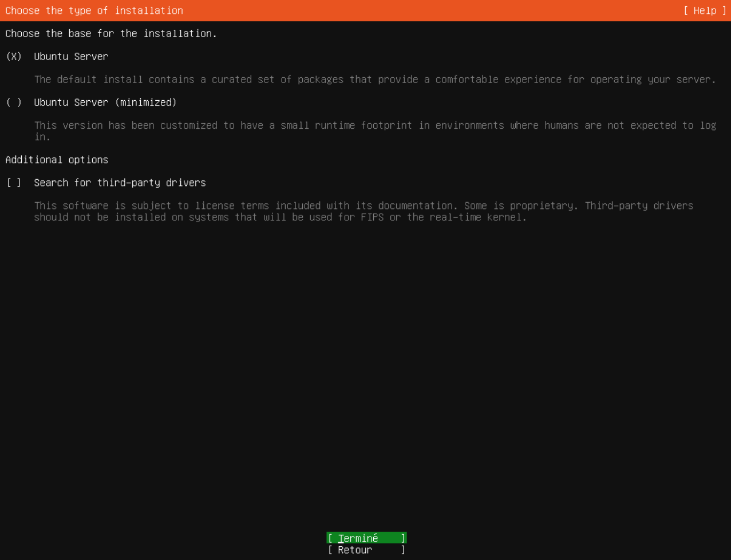Click the 'Additional options' heading
This screenshot has width=731, height=560.
pos(56,160)
